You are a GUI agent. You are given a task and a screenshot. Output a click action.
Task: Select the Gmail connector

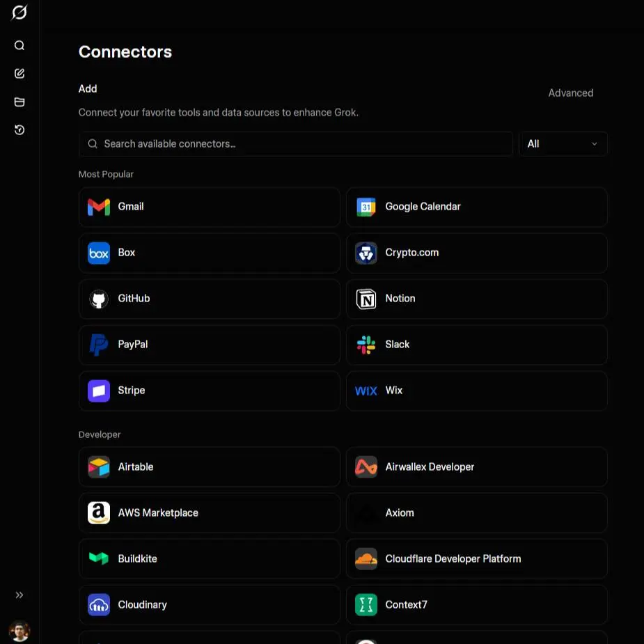pyautogui.click(x=210, y=207)
